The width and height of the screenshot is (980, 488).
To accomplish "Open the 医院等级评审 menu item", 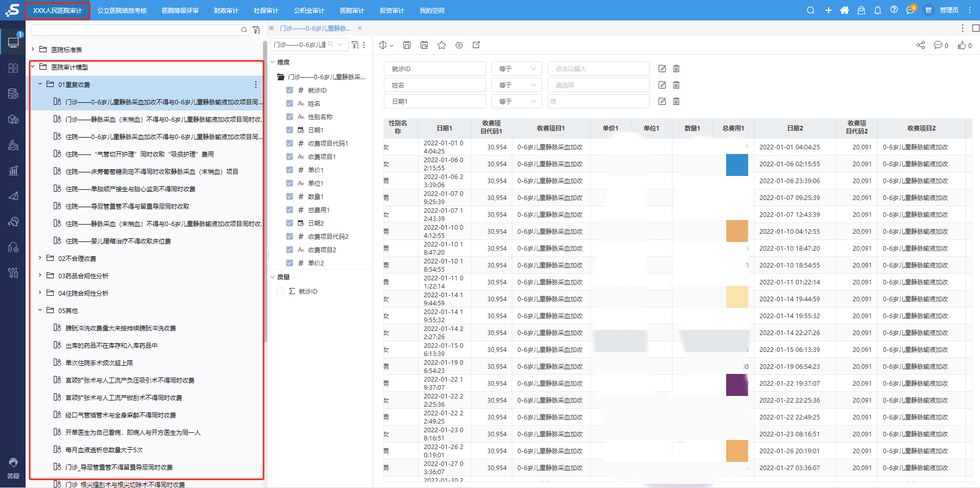I will [180, 10].
